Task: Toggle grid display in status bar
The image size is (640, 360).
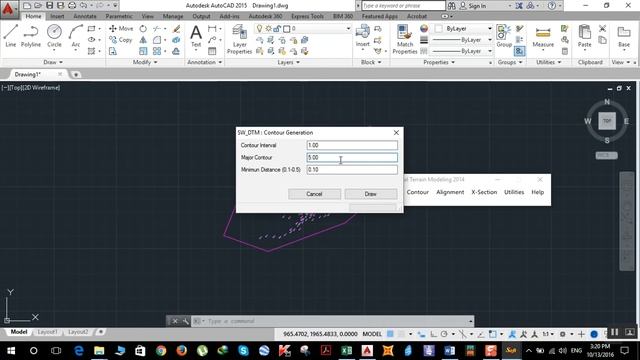Action: [390, 334]
